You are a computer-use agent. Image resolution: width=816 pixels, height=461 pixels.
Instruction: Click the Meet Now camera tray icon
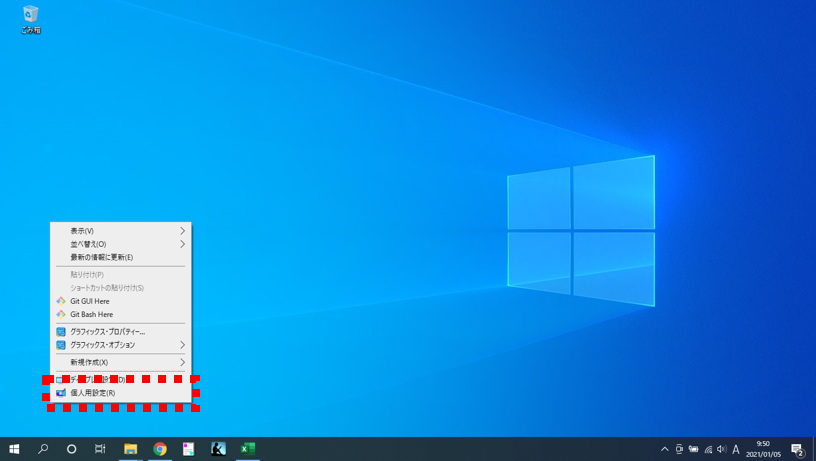[679, 449]
